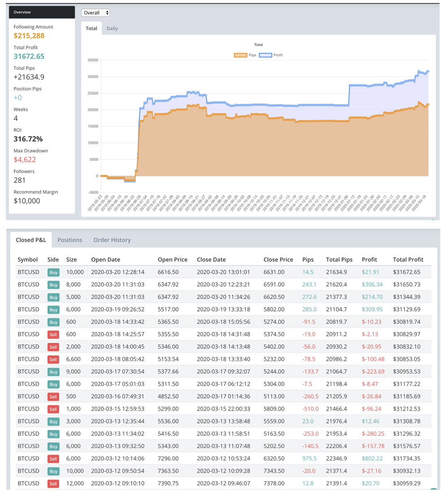Click the 2020-03-18 date label on chart axis
Screen dimensions: 448x495
[x=419, y=203]
